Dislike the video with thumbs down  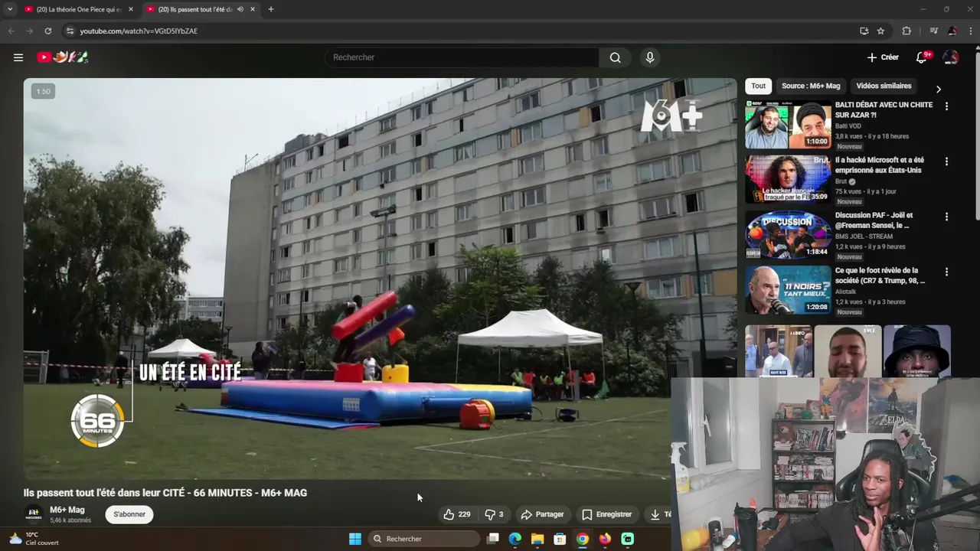[x=495, y=514]
